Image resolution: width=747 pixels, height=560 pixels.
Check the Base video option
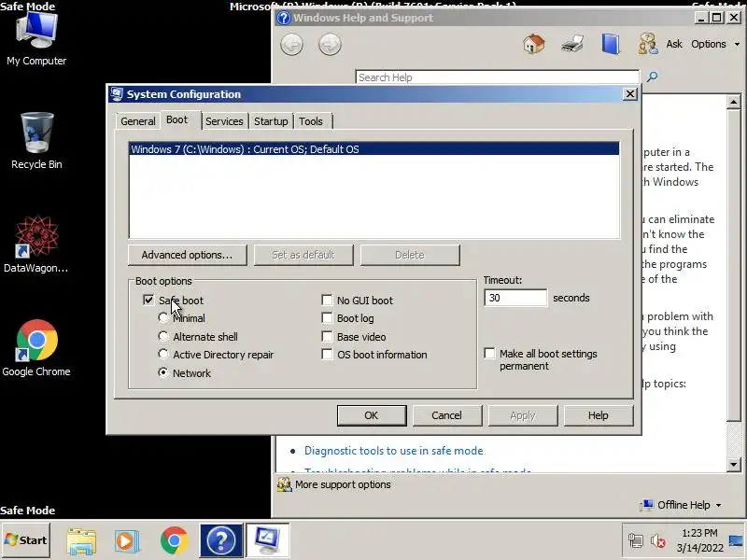click(327, 336)
